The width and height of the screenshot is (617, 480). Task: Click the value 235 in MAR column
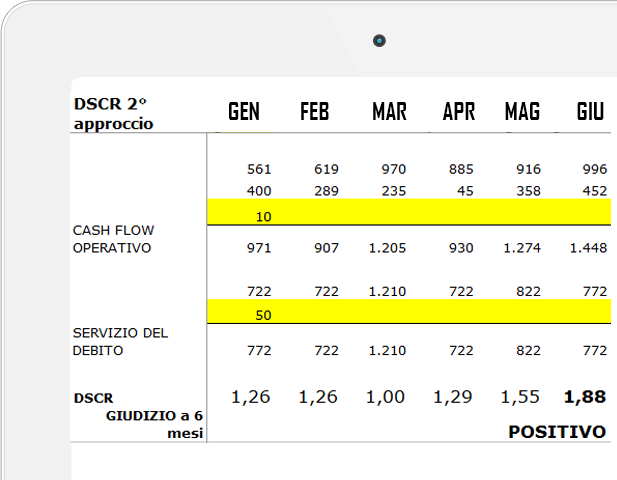pos(393,191)
